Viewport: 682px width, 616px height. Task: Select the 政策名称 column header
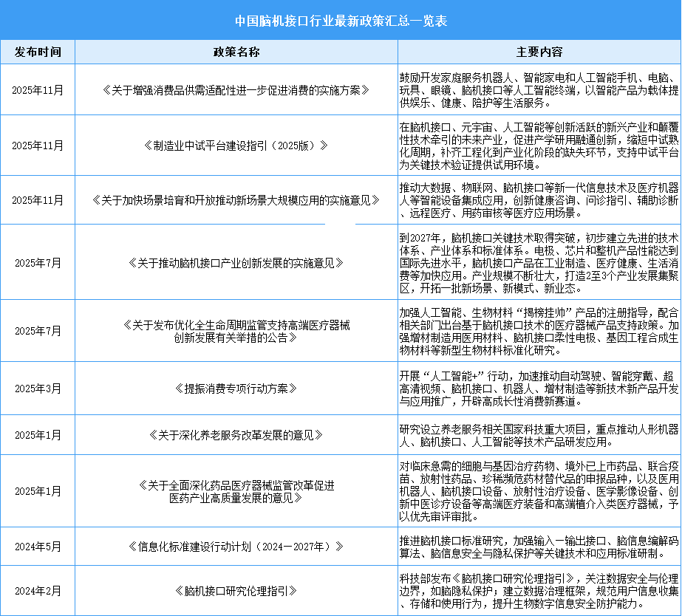(x=236, y=52)
